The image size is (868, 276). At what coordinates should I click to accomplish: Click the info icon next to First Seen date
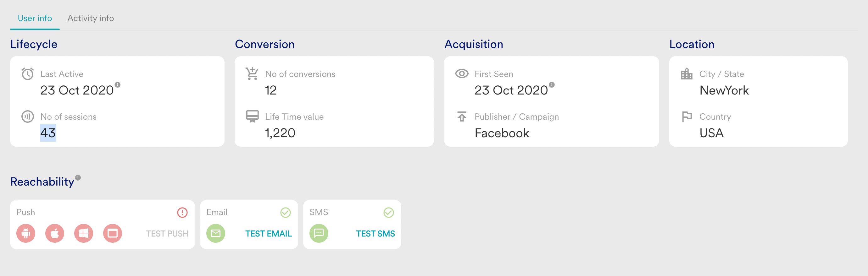point(552,84)
